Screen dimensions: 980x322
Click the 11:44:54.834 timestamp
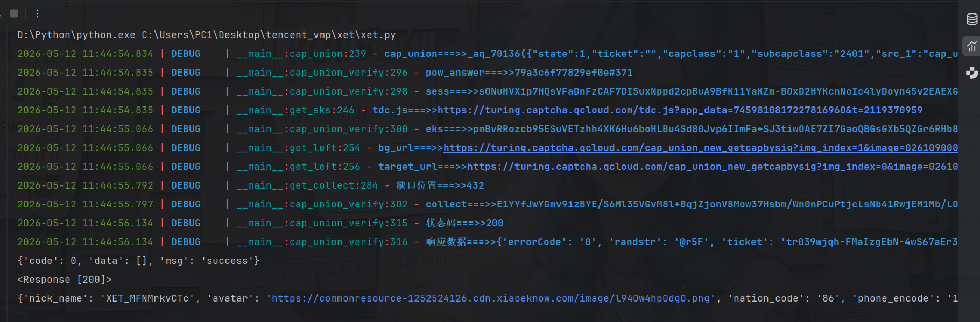118,54
